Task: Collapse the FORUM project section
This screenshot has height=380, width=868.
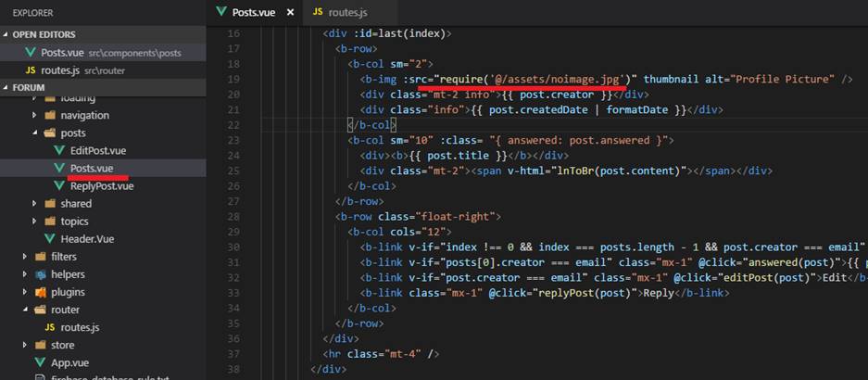Action: pyautogui.click(x=6, y=88)
